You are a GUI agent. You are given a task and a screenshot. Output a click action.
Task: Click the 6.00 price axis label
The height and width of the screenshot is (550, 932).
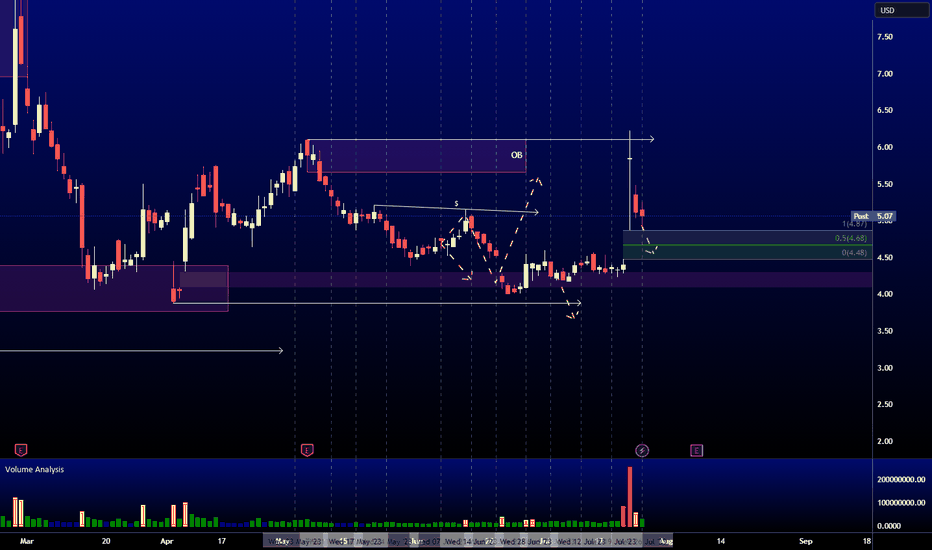[x=885, y=147]
